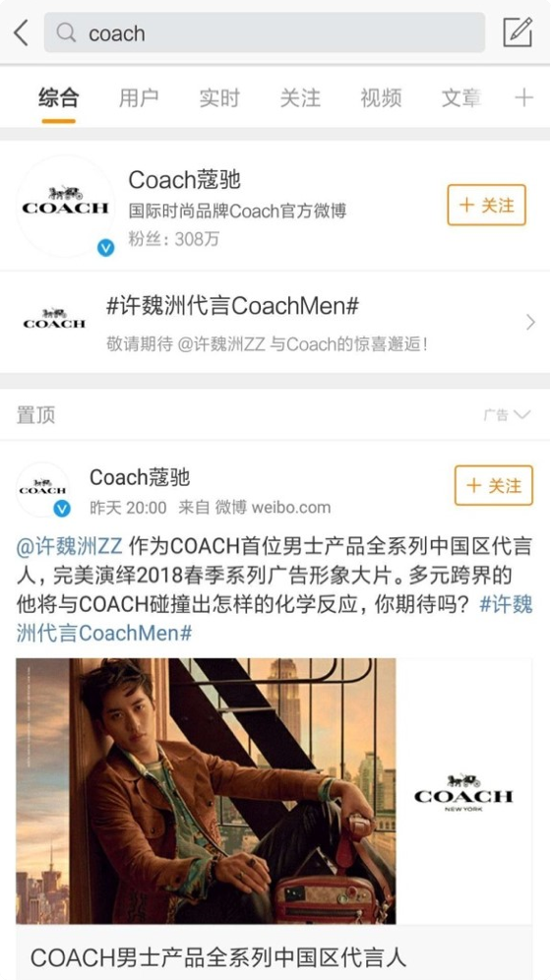Tap the blue verified badge on the post avatar
551x980 pixels.
click(61, 509)
